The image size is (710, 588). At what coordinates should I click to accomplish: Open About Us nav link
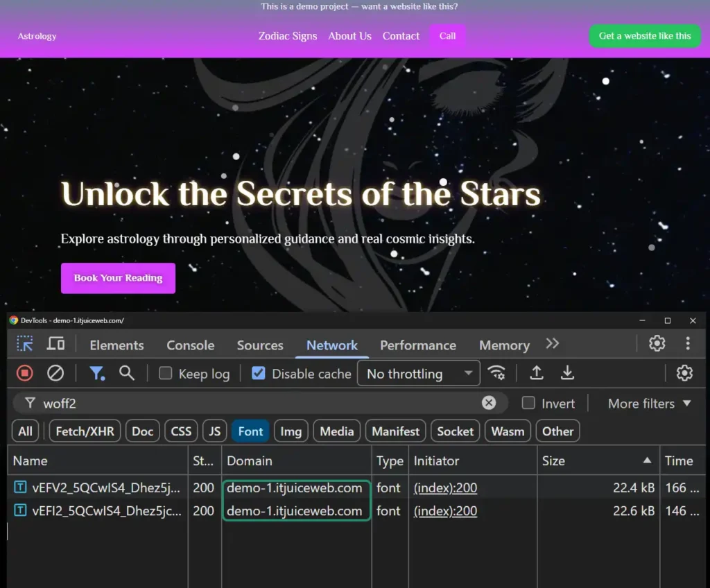click(x=349, y=36)
